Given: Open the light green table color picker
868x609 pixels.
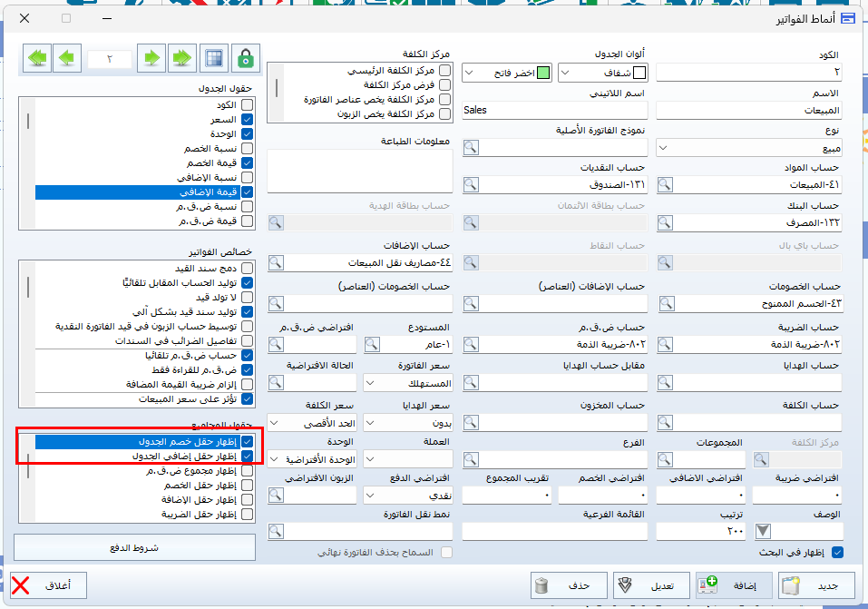Looking at the screenshot, I should point(506,73).
